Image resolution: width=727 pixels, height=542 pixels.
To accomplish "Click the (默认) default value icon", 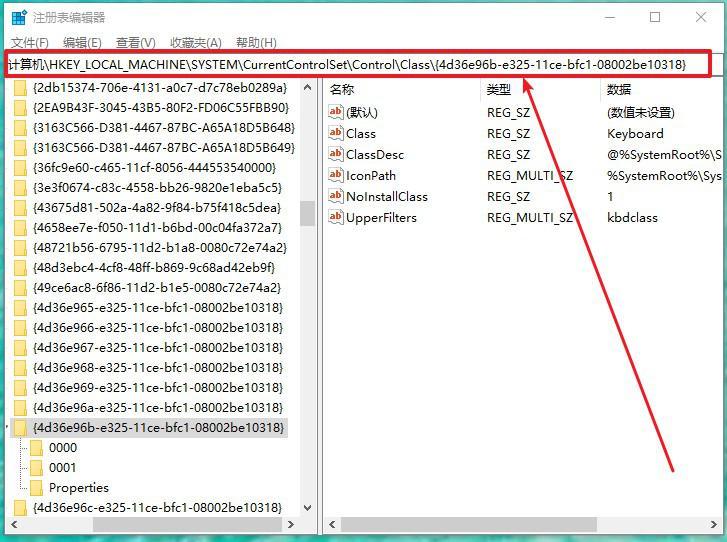I will pos(336,113).
